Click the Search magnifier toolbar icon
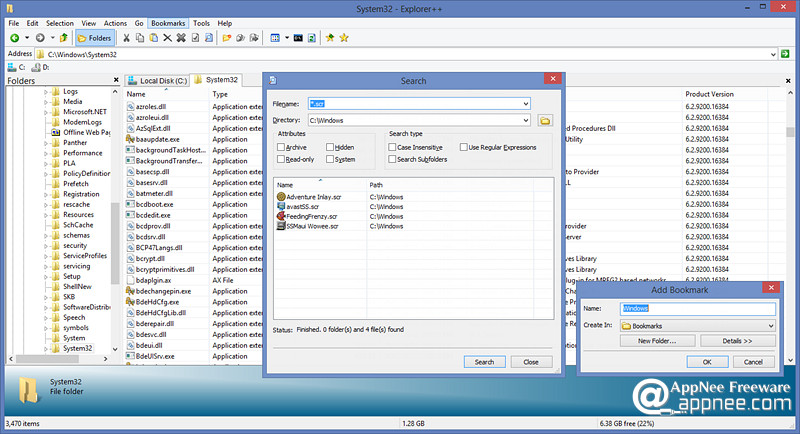The width and height of the screenshot is (800, 434). coord(209,38)
